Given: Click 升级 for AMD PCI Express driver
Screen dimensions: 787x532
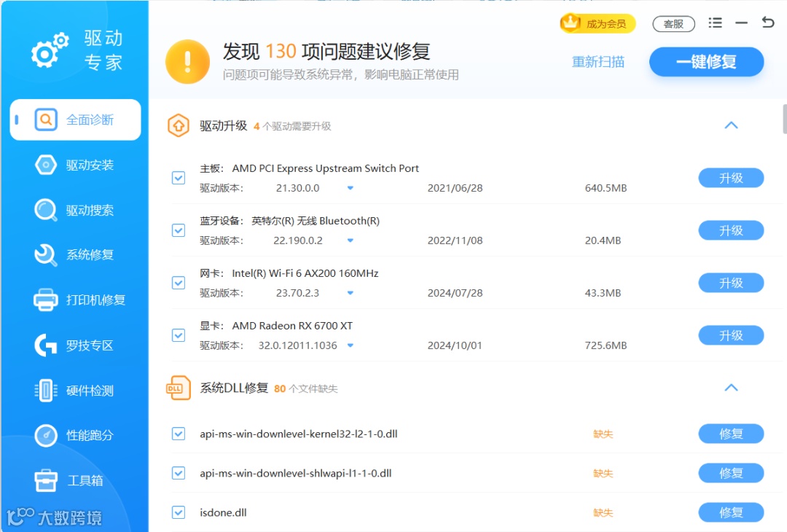Looking at the screenshot, I should 731,178.
